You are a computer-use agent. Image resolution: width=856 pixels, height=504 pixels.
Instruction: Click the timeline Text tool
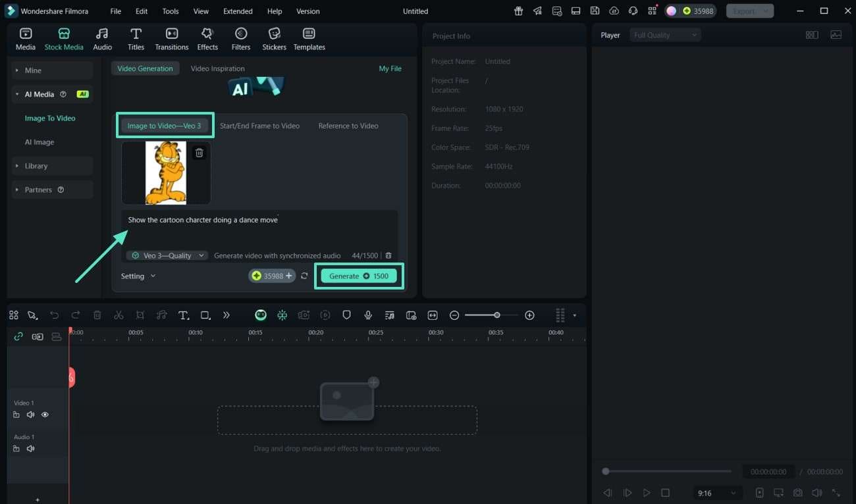(x=184, y=315)
